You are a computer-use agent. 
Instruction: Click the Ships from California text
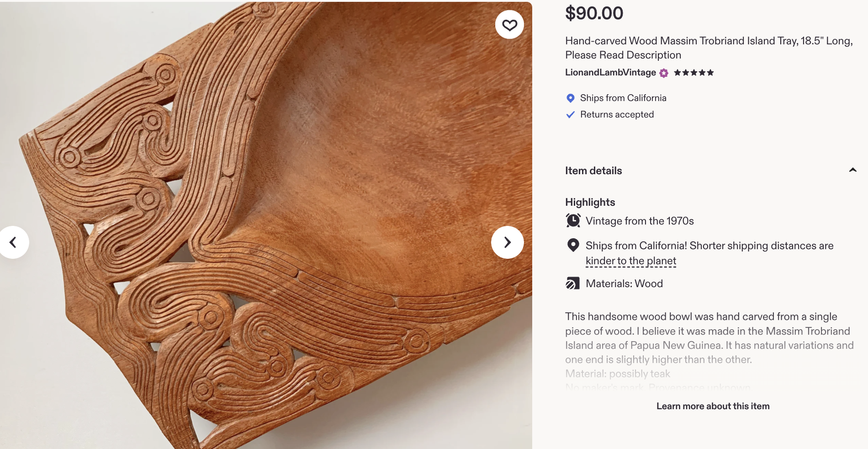pyautogui.click(x=623, y=98)
